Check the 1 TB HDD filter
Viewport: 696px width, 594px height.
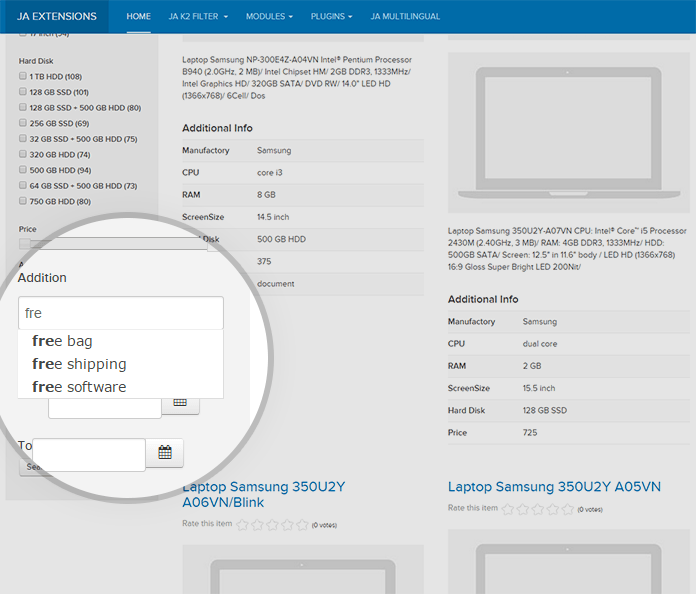pos(23,76)
